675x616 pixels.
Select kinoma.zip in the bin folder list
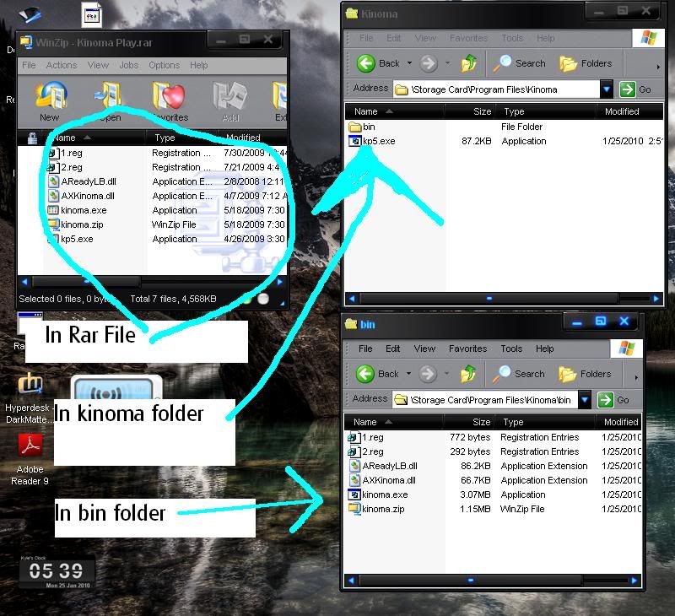381,509
